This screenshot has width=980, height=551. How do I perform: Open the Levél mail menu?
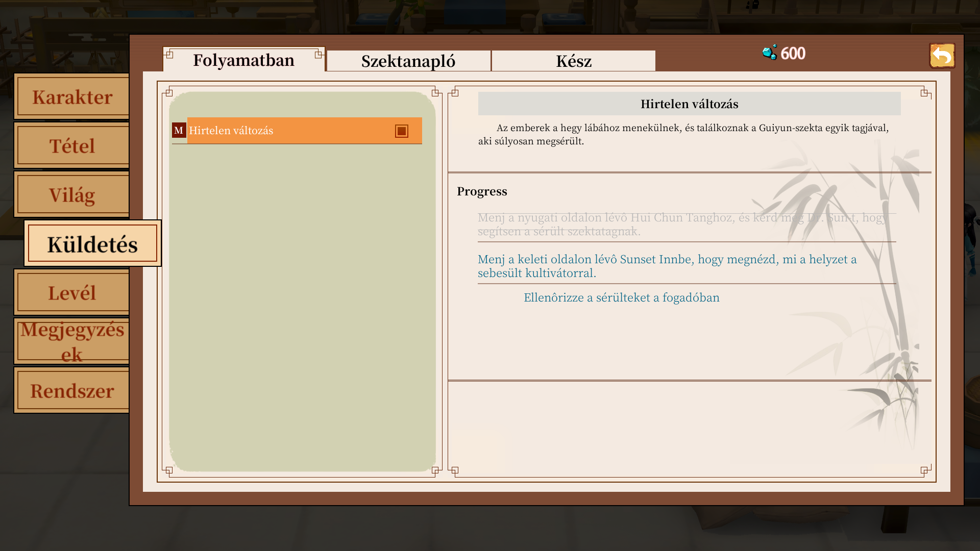(72, 293)
